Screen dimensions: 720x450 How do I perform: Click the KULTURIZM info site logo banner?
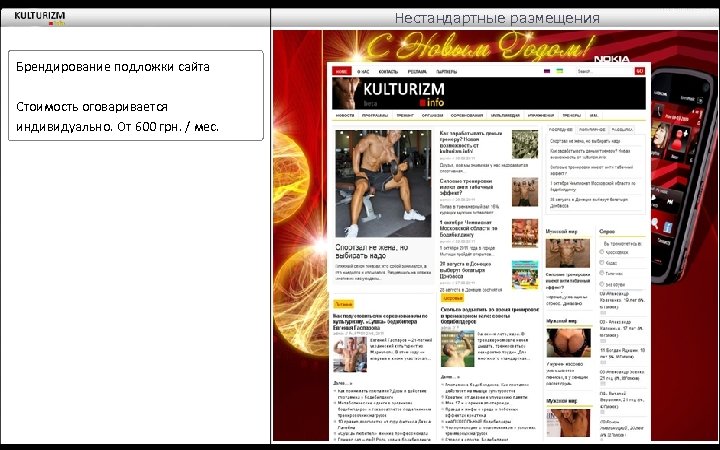point(489,93)
